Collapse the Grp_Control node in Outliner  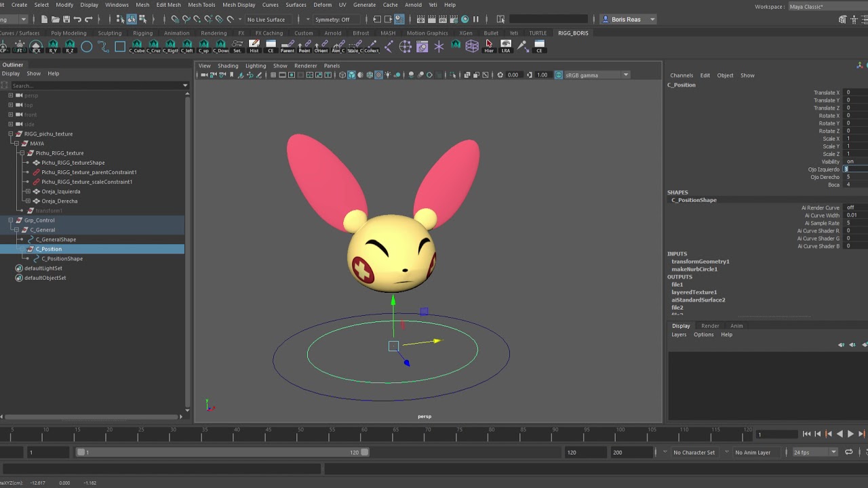pos(11,220)
